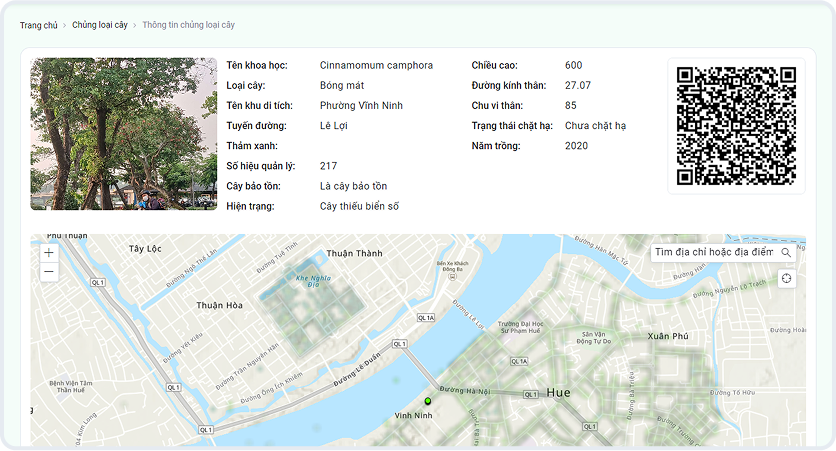Image resolution: width=836 pixels, height=451 pixels.
Task: Click the map search magnifier icon
Action: point(786,252)
